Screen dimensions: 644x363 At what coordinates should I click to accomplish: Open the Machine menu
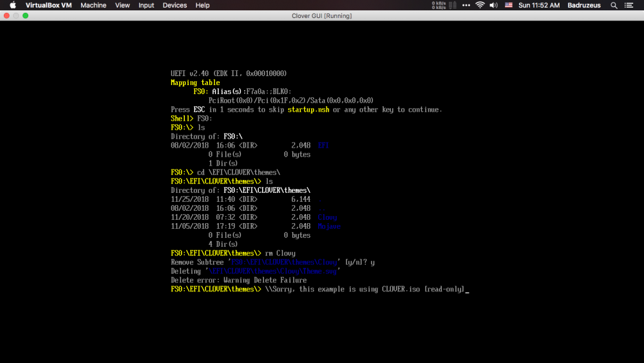coord(93,5)
